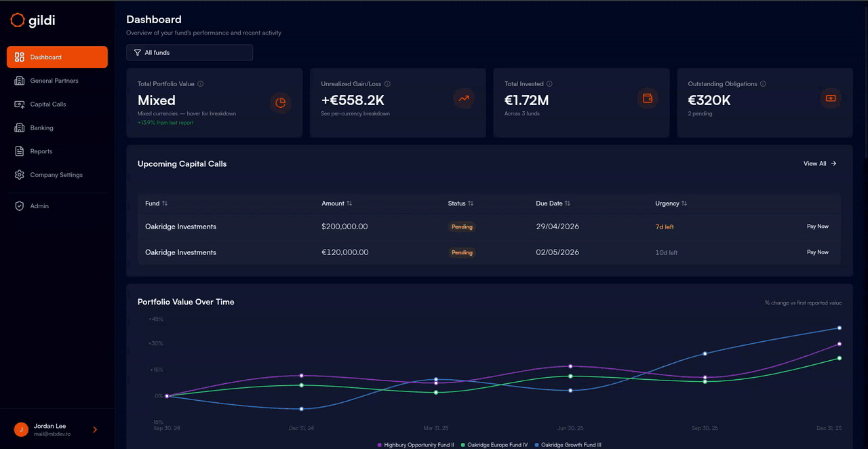Click the wallet icon on Total Invested card

pyautogui.click(x=647, y=98)
